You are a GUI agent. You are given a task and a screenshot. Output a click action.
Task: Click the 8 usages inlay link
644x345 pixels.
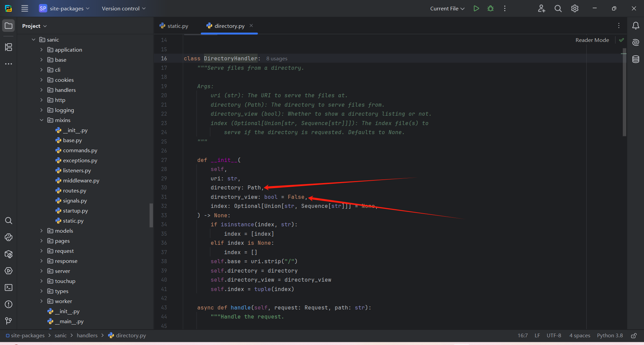coord(277,59)
